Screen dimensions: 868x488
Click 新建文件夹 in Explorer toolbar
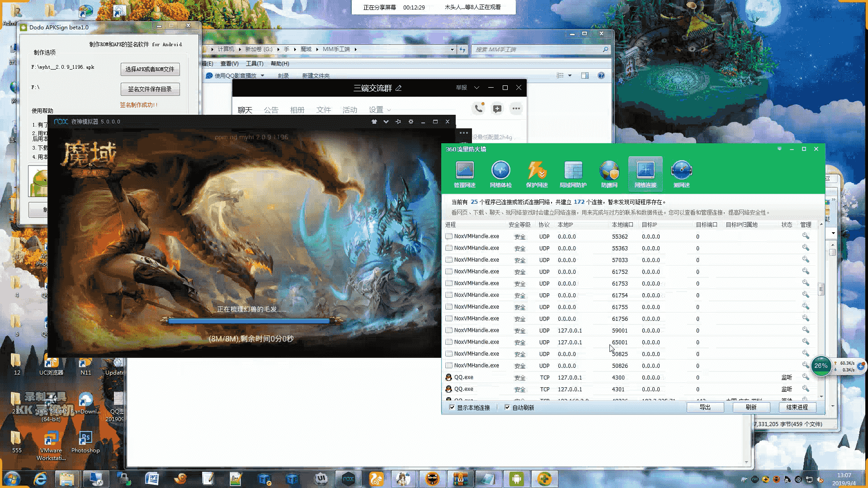point(316,75)
